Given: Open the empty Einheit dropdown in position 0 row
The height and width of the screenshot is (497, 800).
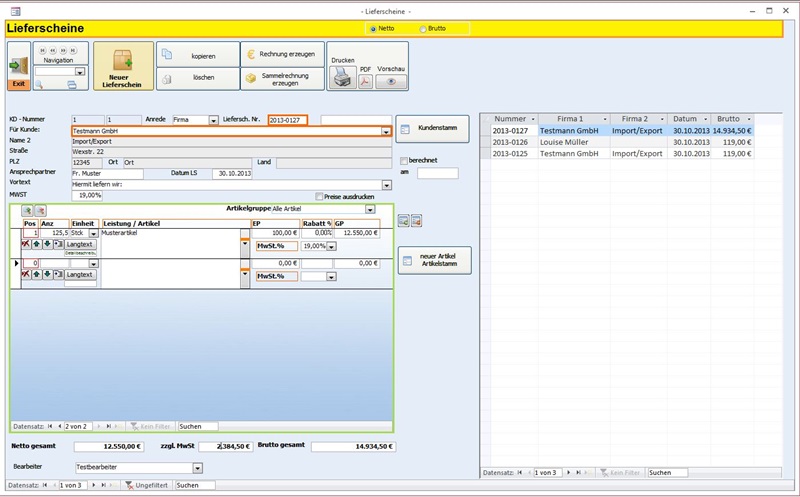Looking at the screenshot, I should (x=93, y=264).
